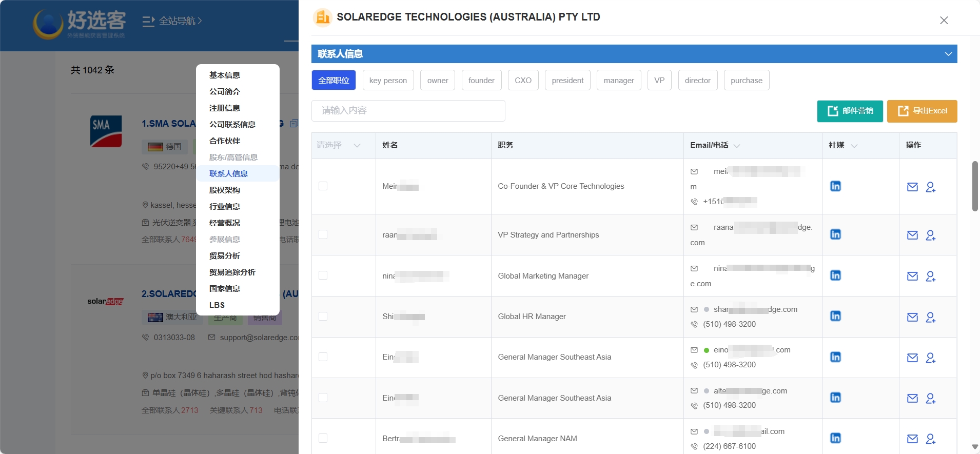This screenshot has height=454, width=980.
Task: Add Global Marketing Manager as contact
Action: [931, 277]
